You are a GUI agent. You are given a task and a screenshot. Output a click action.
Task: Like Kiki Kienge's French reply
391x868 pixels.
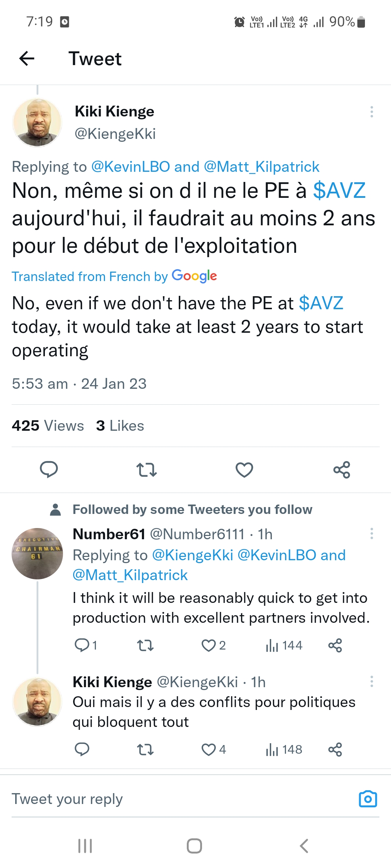pyautogui.click(x=209, y=749)
